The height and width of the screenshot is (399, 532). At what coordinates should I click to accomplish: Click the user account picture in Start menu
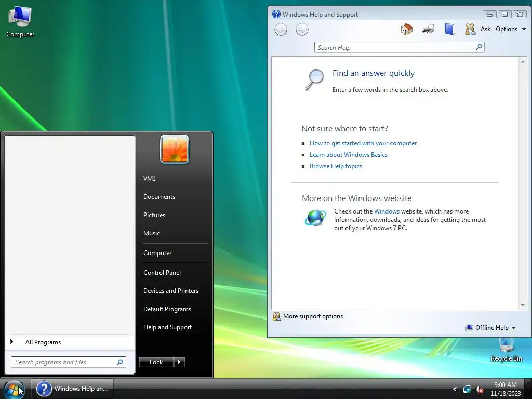175,149
